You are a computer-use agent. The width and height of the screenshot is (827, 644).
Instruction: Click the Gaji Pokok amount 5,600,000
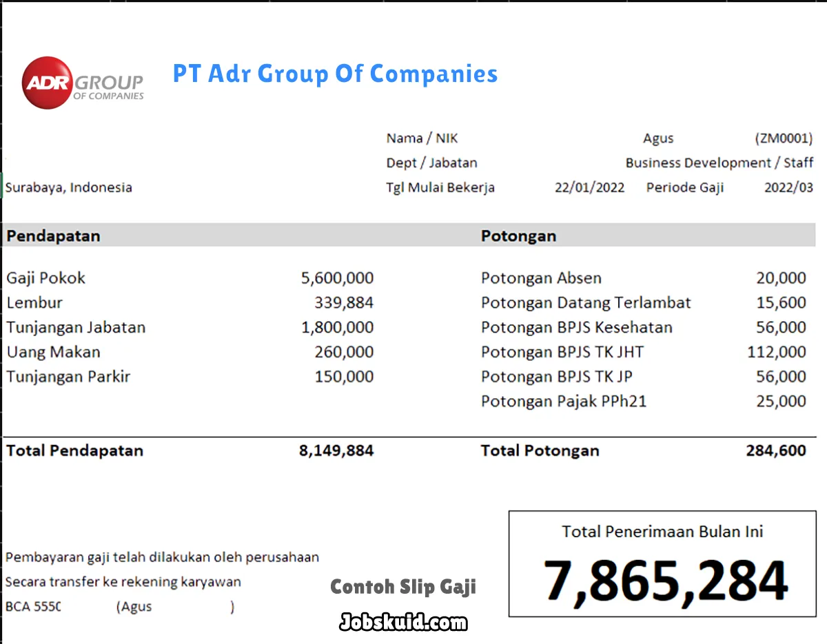pos(337,278)
